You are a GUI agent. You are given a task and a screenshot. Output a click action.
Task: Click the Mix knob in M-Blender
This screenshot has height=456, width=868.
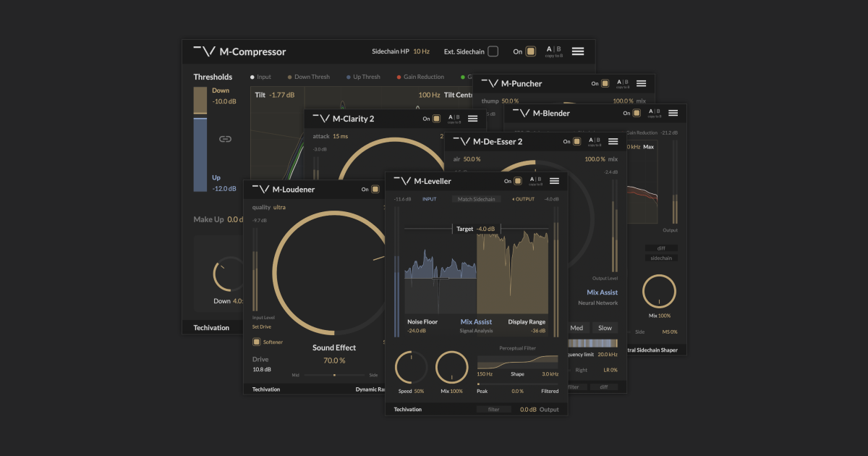(x=659, y=291)
